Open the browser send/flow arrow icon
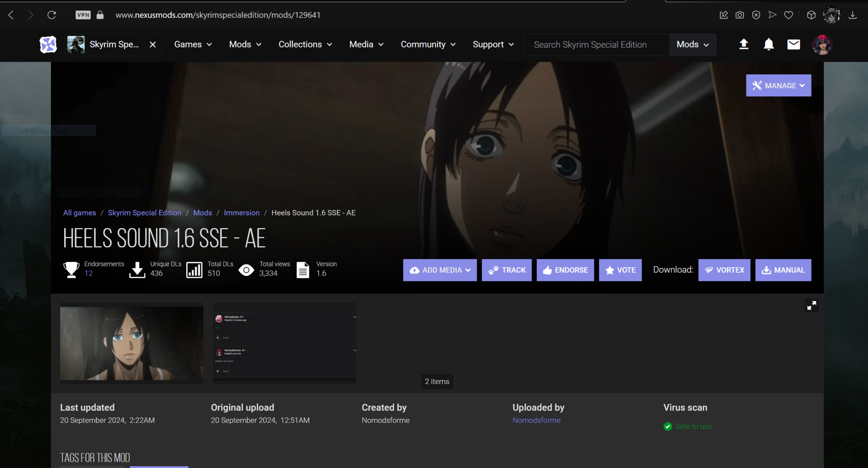 pos(772,15)
